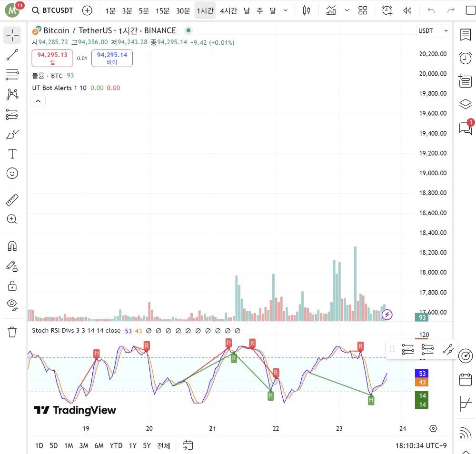Viewport: 476px width, 454px height.
Task: Activate the zoom in tool
Action: point(12,219)
